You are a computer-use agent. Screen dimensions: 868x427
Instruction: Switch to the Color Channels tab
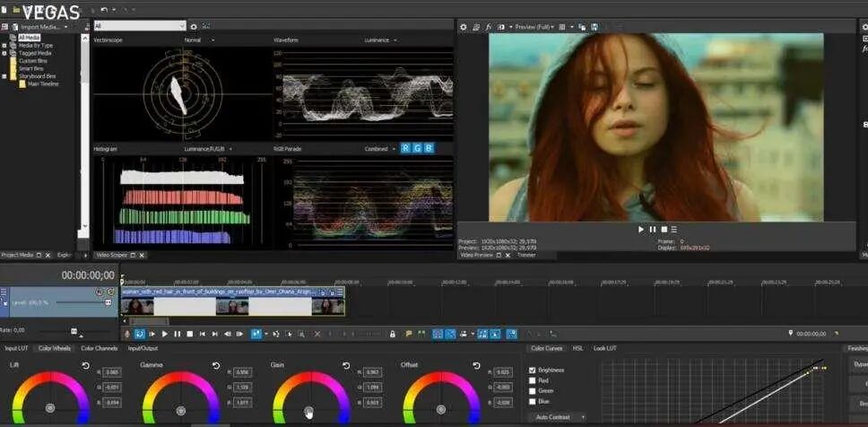click(99, 348)
